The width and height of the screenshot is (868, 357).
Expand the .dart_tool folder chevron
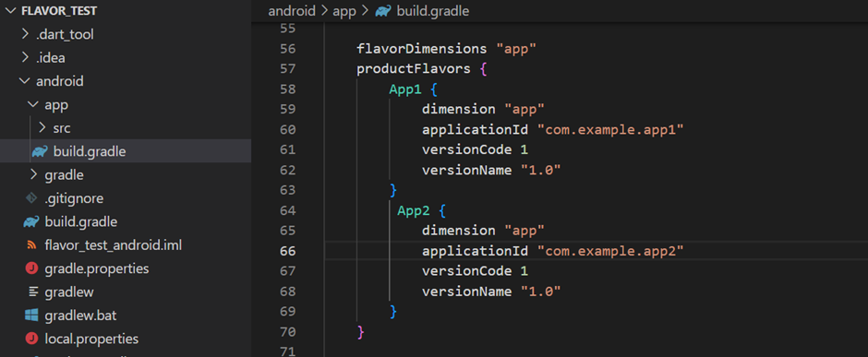click(x=25, y=34)
